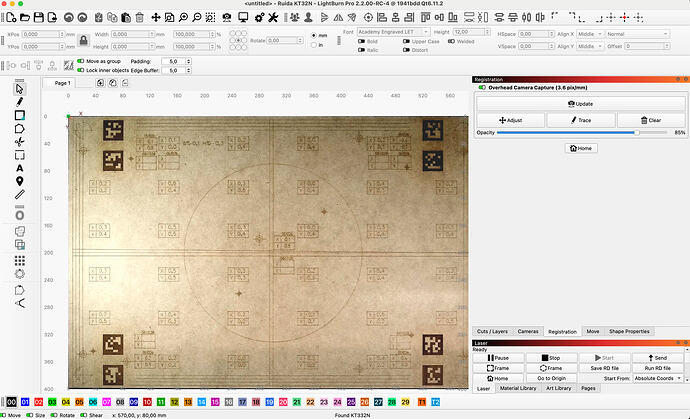This screenshot has height=419, width=690.
Task: Toggle the Upper Case switch
Action: pos(406,41)
